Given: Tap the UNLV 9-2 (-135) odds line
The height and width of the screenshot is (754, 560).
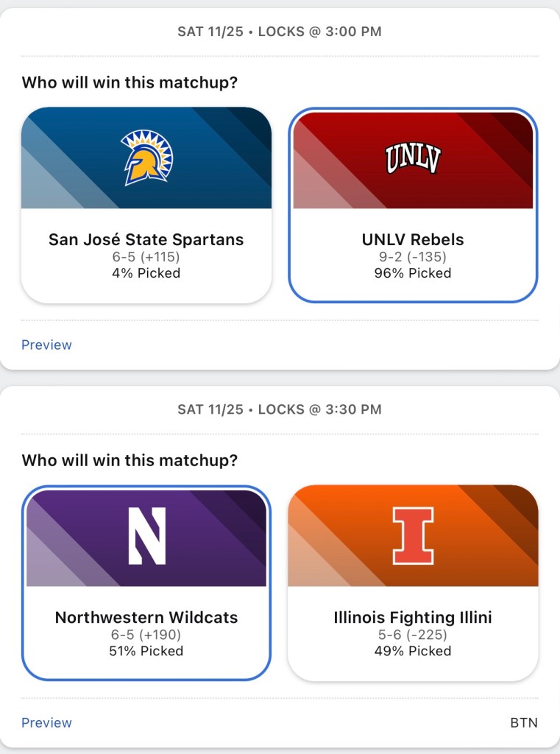Looking at the screenshot, I should [413, 257].
